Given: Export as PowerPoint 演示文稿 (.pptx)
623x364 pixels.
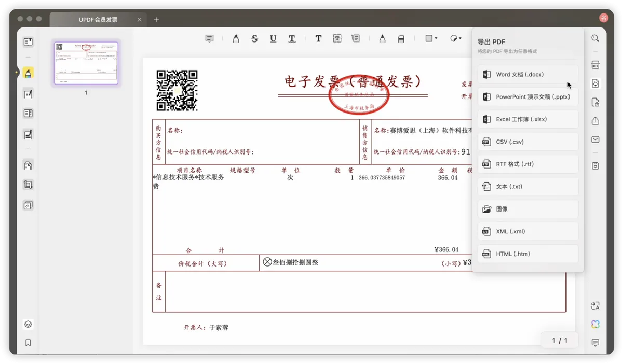Looking at the screenshot, I should point(528,97).
